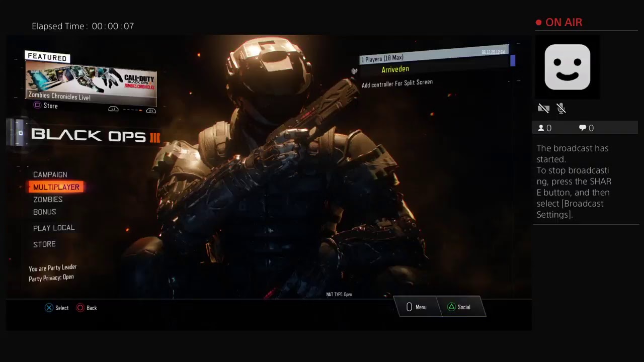Open the Menu button at bottom
This screenshot has height=362, width=644.
(416, 307)
